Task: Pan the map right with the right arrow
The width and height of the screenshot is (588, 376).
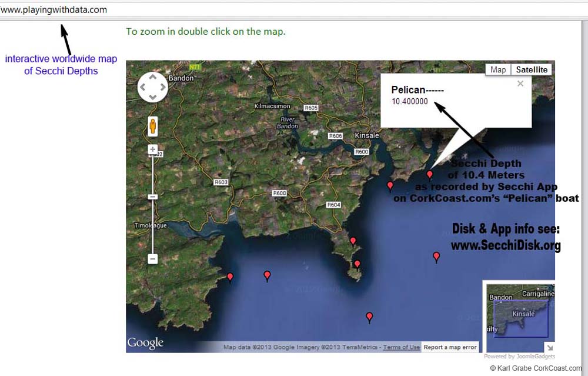Action: pyautogui.click(x=163, y=87)
